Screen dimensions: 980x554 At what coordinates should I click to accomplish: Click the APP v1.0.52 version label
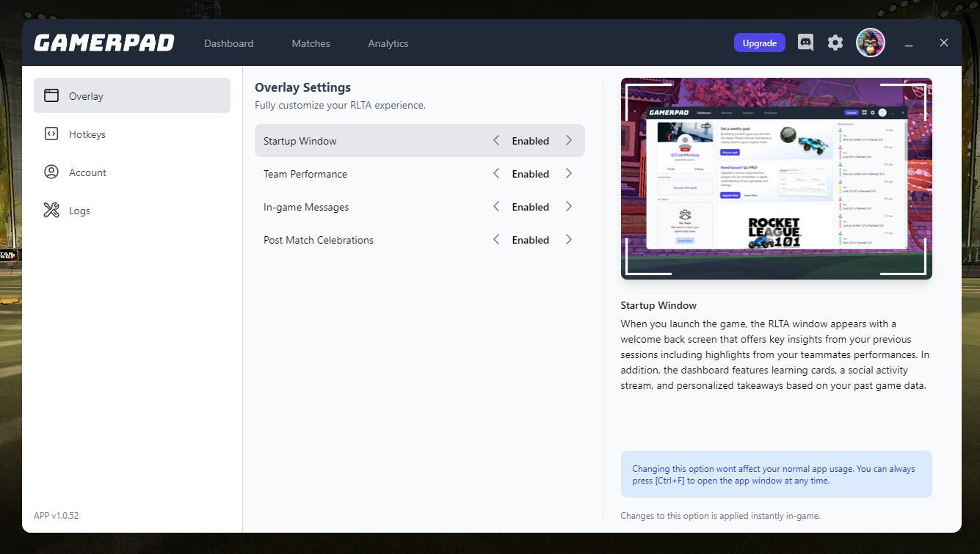pos(57,516)
